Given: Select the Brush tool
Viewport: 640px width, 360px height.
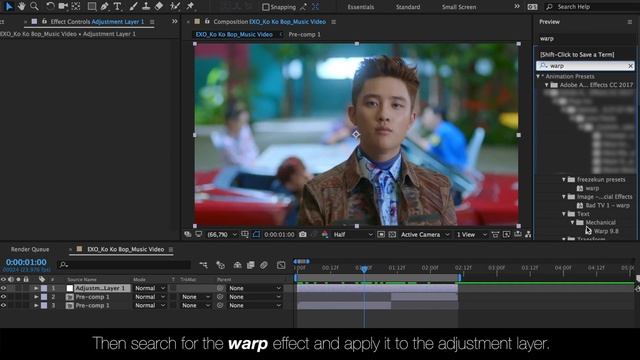Looking at the screenshot, I should [x=133, y=6].
